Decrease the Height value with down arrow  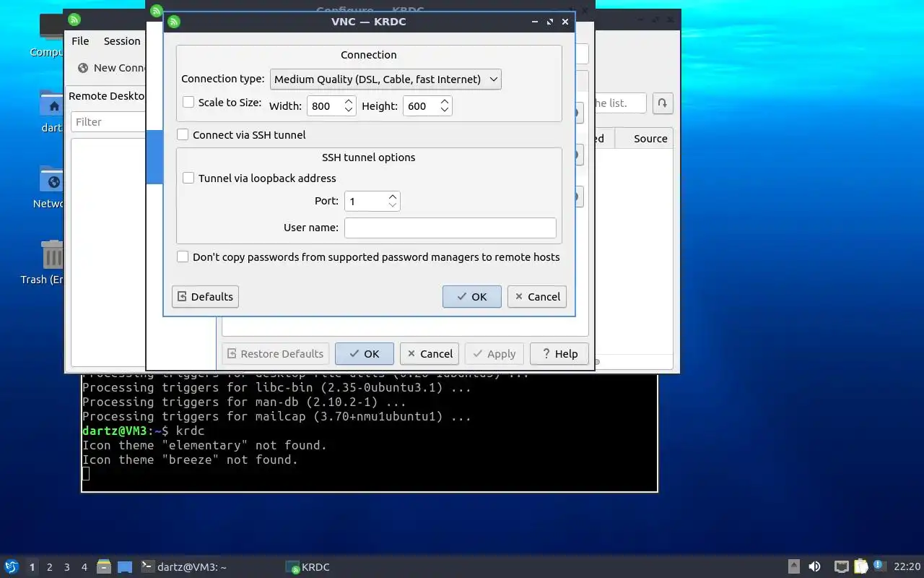[445, 111]
